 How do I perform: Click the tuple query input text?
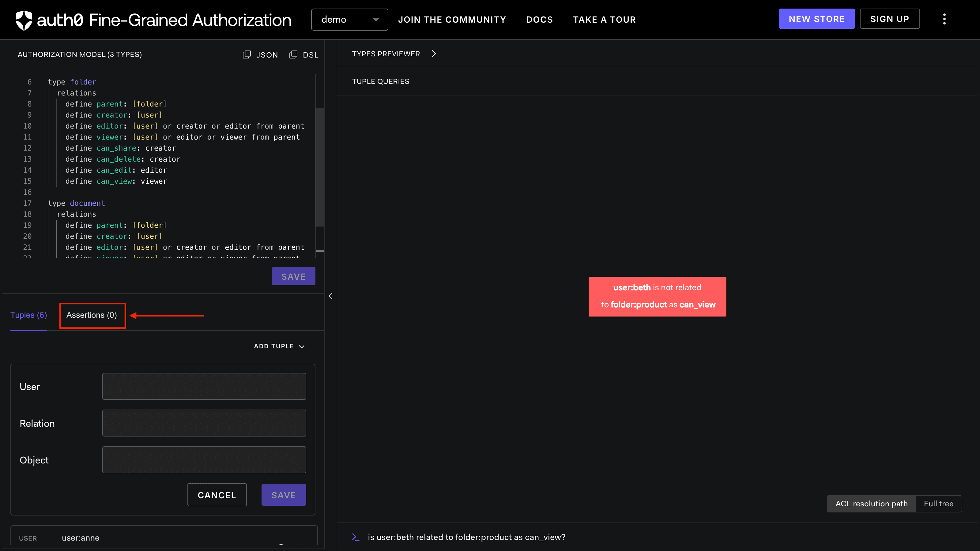466,537
